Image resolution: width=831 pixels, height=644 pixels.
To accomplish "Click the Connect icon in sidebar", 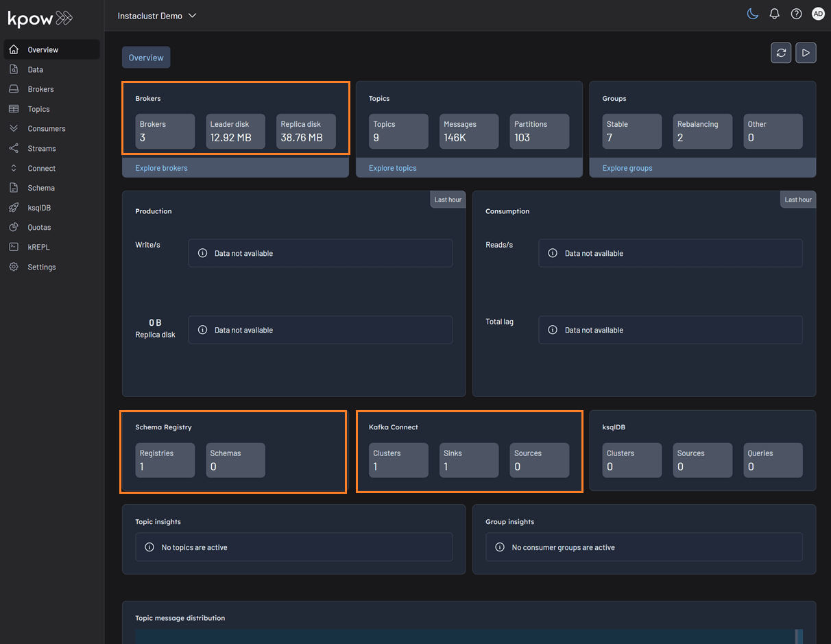I will click(14, 168).
